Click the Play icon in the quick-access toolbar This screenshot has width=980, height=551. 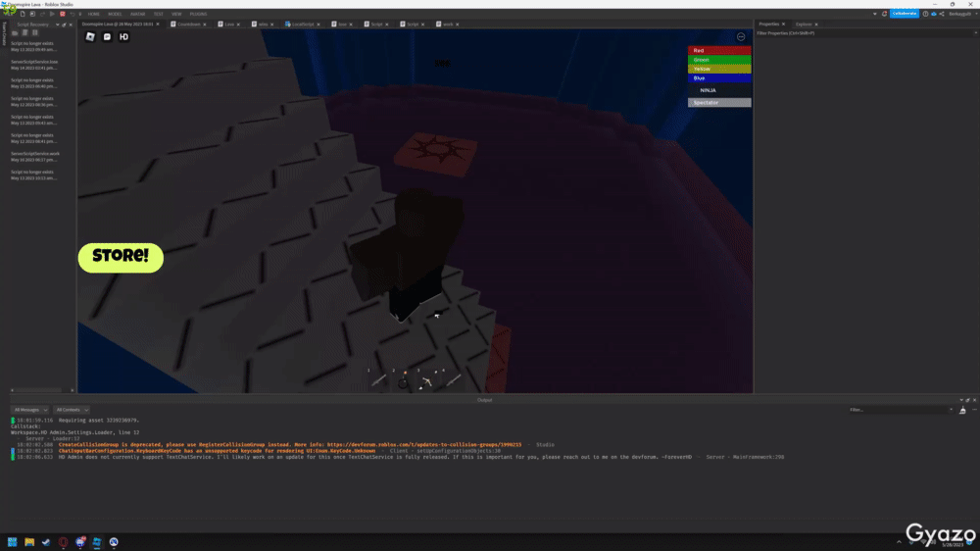(52, 14)
